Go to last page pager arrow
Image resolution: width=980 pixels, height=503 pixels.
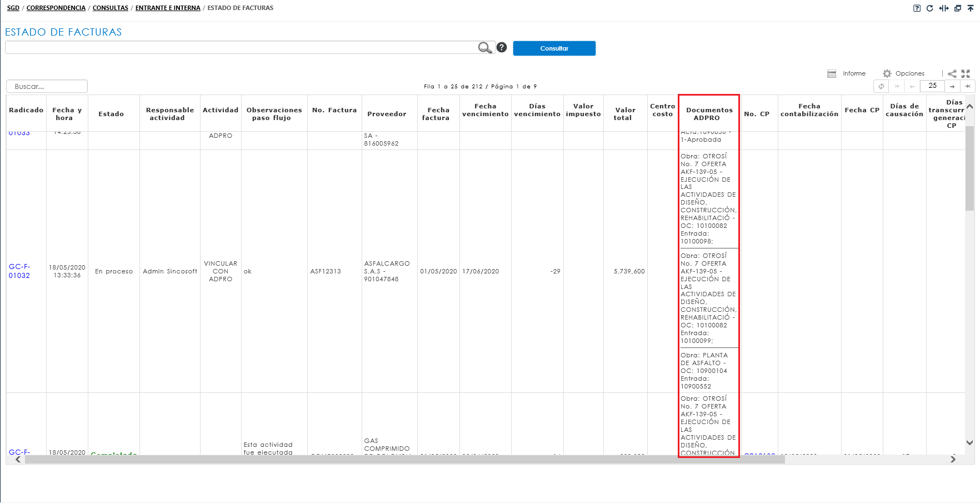pyautogui.click(x=968, y=86)
